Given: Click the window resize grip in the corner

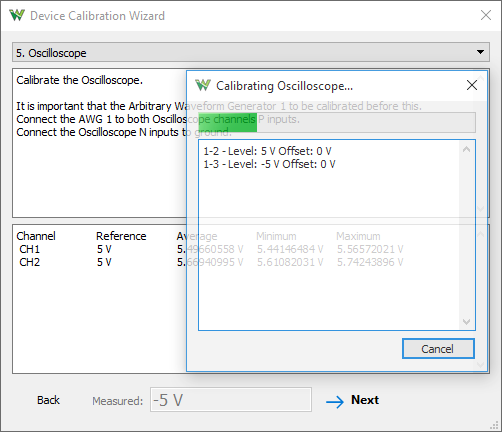Looking at the screenshot, I should [494, 425].
